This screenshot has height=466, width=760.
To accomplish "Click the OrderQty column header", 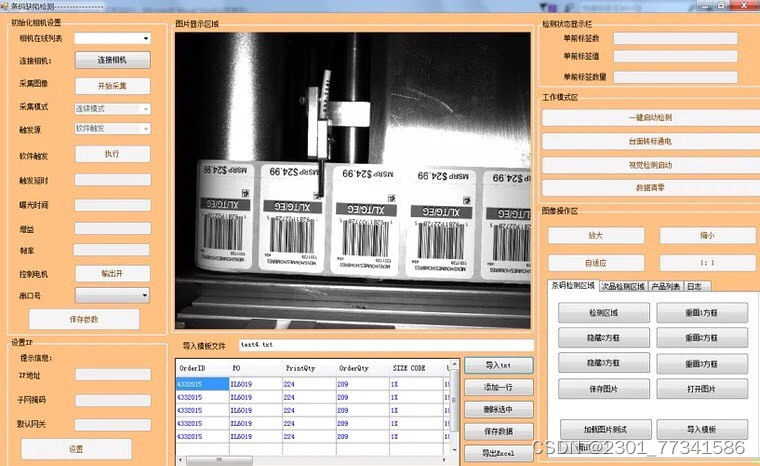I will [363, 369].
